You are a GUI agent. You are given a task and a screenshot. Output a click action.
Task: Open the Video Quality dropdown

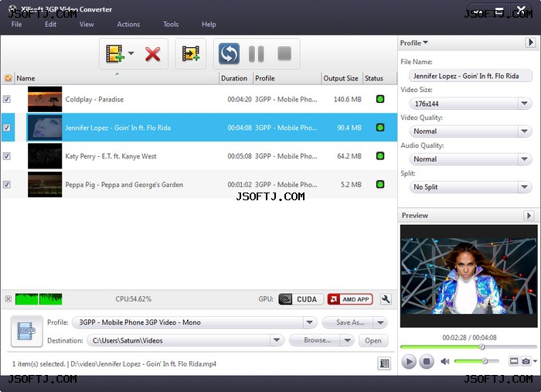471,131
